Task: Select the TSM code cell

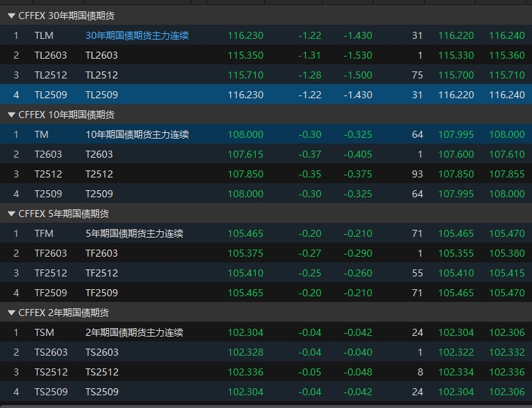Action: (44, 332)
